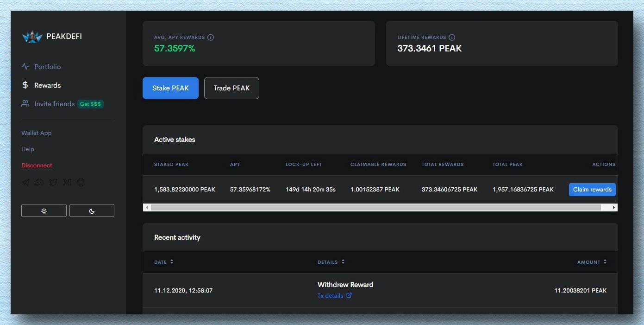Click the scrollbar left arrow in Active stakes

[147, 207]
